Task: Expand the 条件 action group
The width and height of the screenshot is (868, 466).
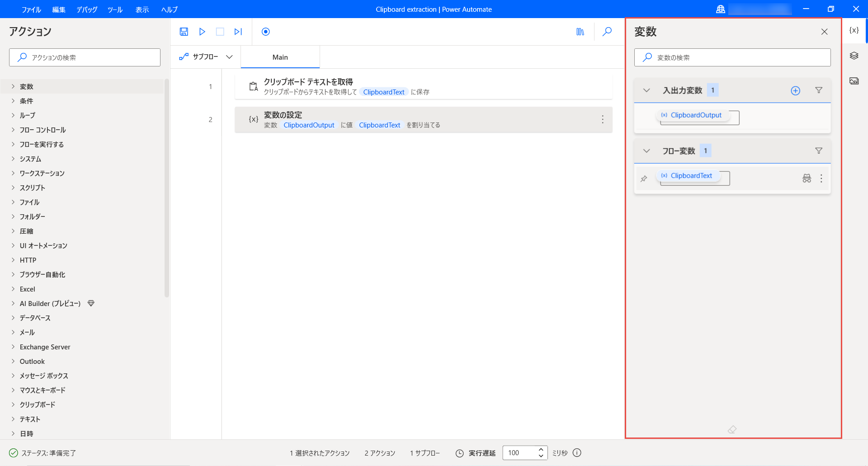Action: 13,101
